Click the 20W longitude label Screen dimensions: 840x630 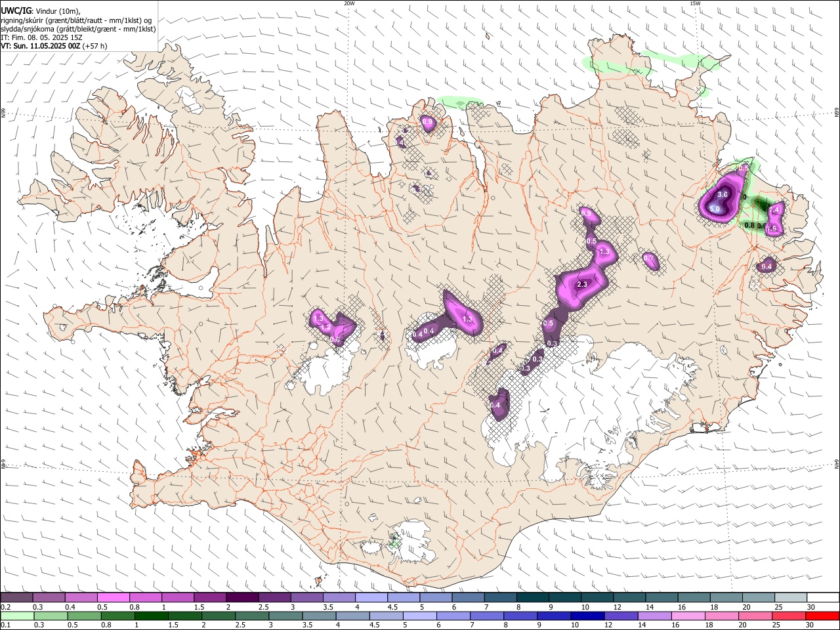(x=349, y=3)
